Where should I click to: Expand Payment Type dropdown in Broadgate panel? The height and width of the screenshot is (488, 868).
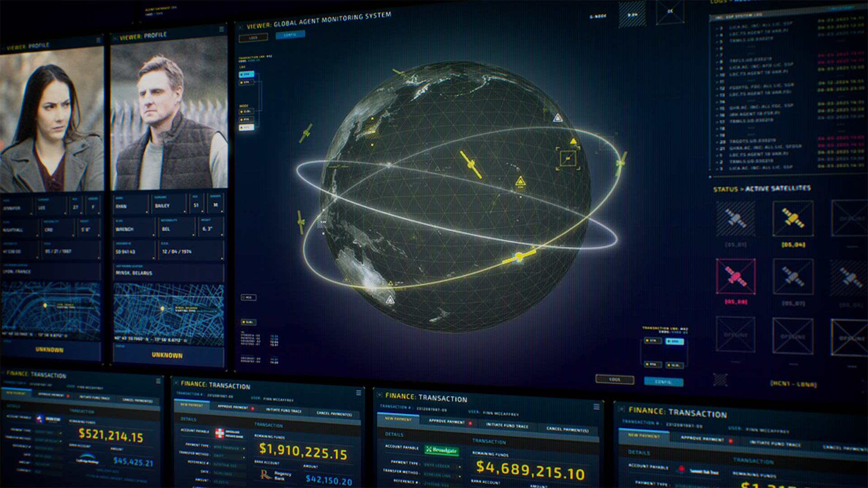coord(460,466)
